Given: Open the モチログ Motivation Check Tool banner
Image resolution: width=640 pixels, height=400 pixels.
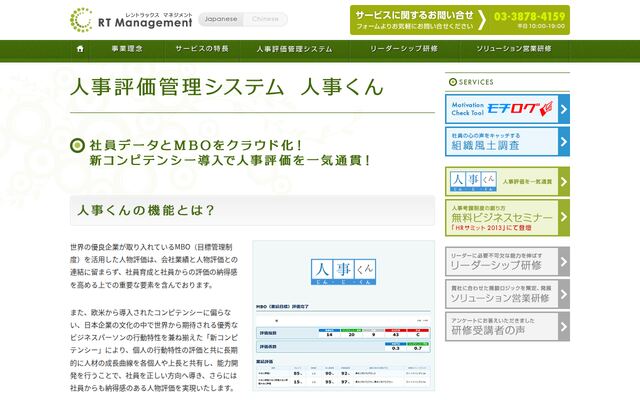Looking at the screenshot, I should click(x=507, y=109).
